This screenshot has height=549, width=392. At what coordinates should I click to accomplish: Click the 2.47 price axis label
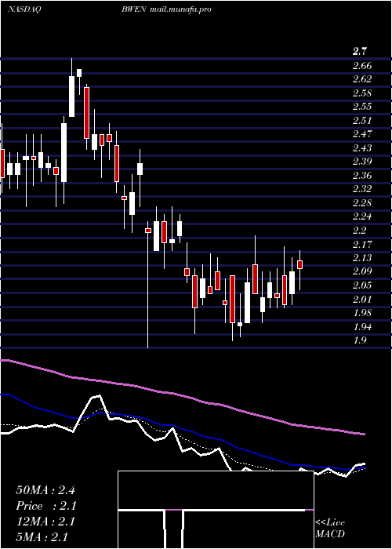tap(362, 134)
